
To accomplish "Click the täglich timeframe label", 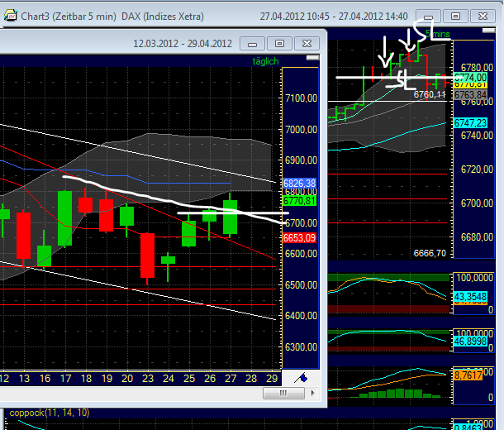I will coord(265,61).
